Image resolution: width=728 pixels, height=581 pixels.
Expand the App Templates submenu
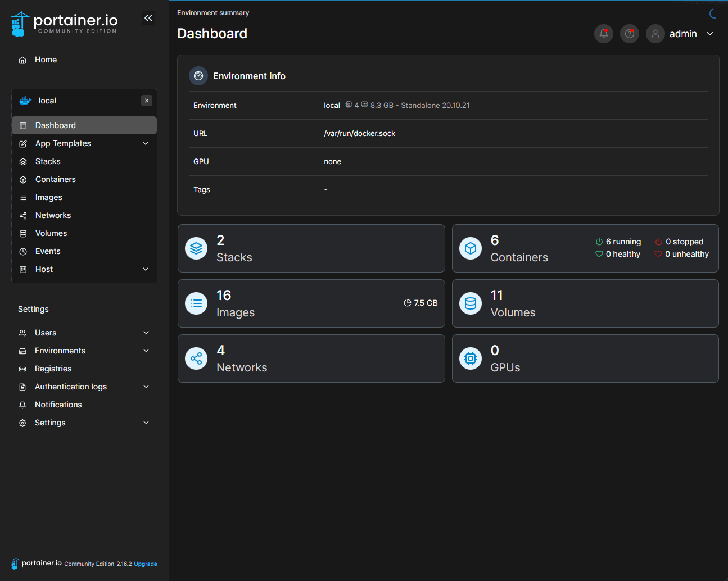point(146,143)
